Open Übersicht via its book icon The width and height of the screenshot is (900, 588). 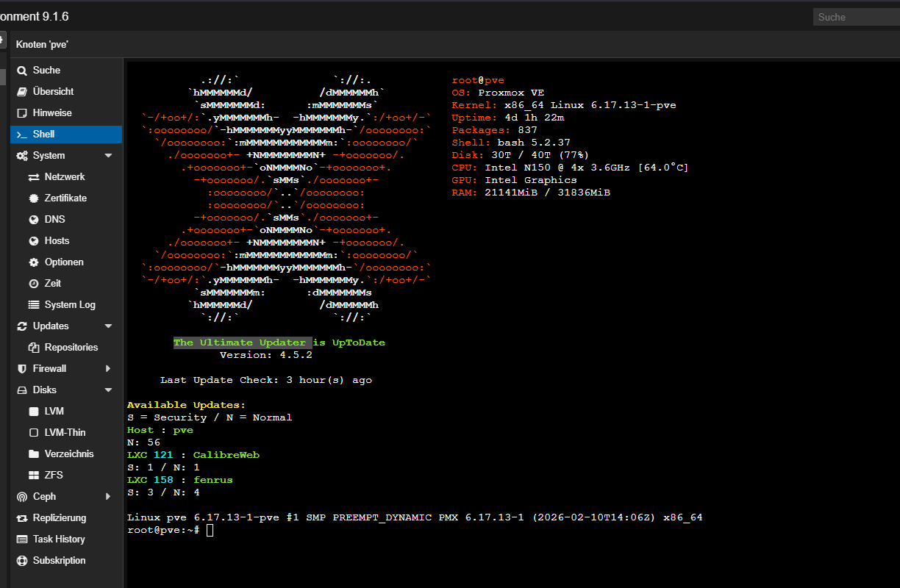(22, 92)
